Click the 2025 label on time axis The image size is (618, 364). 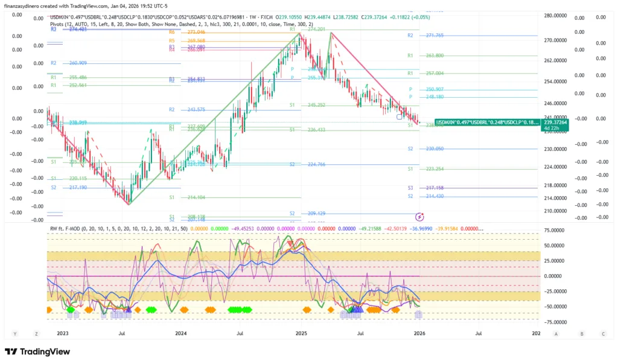301,333
